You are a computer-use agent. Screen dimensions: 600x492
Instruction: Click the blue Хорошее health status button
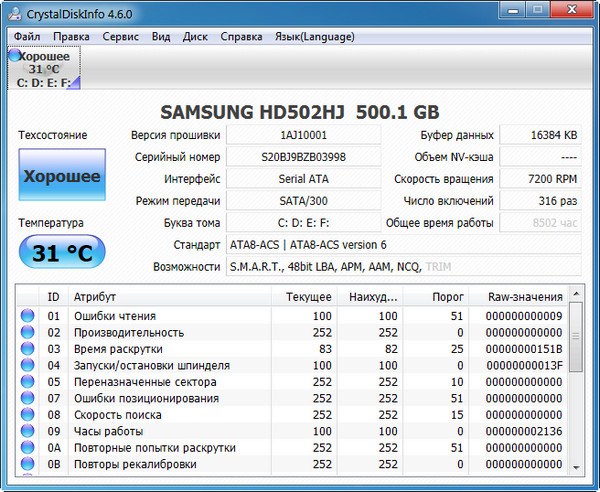[x=60, y=176]
